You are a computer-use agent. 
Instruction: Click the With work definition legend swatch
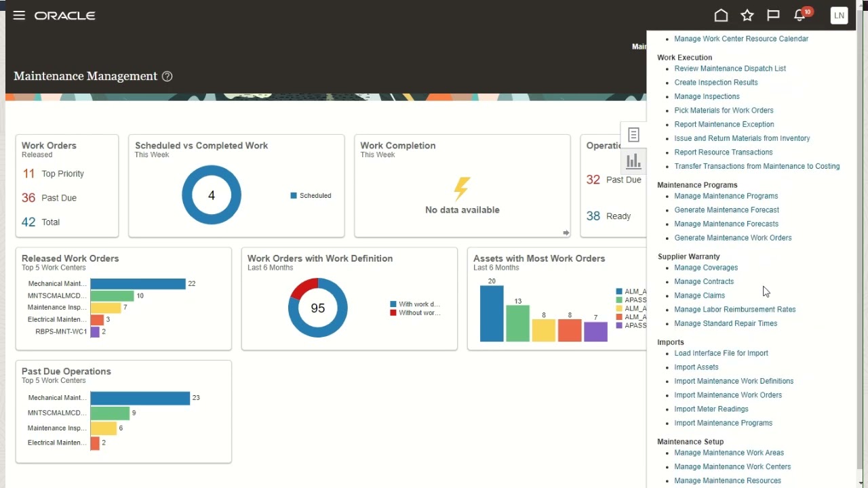coord(393,304)
